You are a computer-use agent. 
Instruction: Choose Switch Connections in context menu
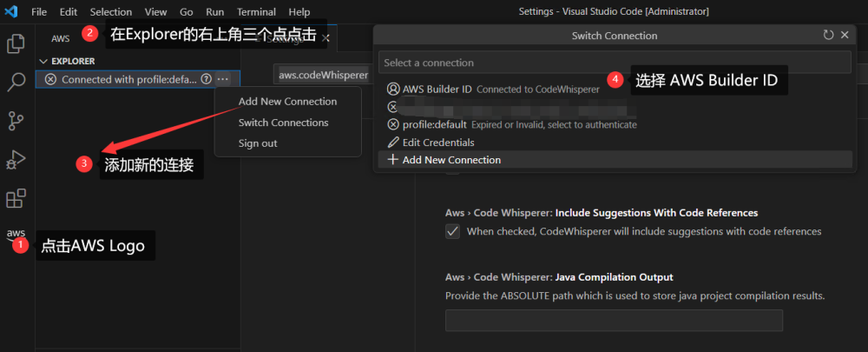coord(288,123)
